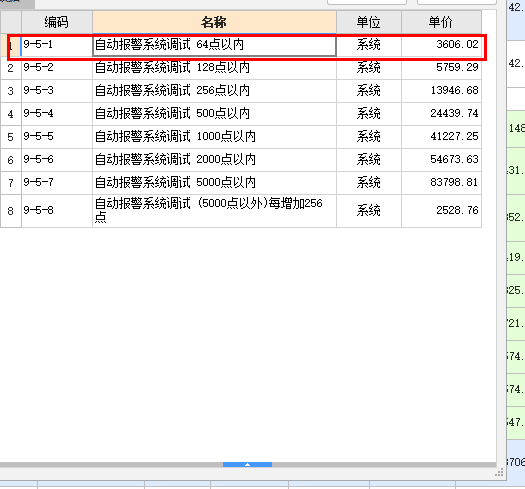Click row number 4 header
525x489 pixels.
tap(11, 114)
